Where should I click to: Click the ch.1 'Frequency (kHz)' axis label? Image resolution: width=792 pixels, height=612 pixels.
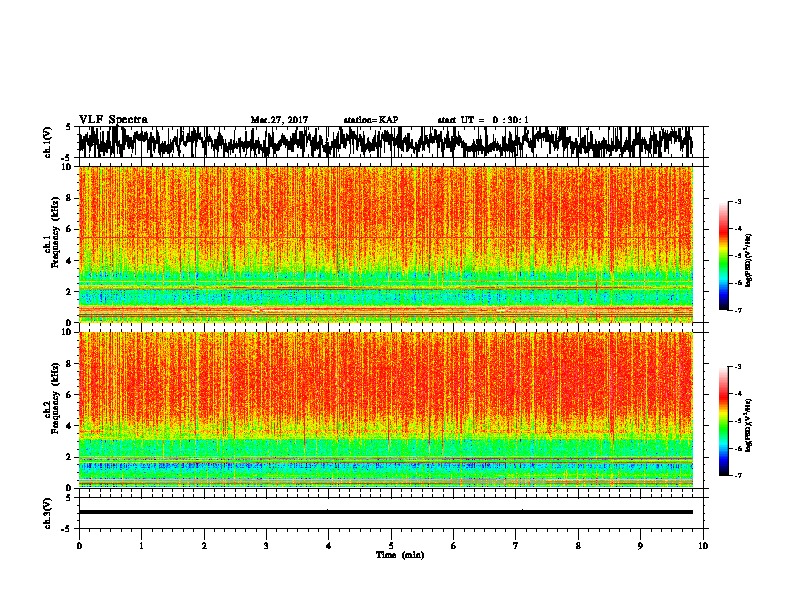(x=55, y=233)
